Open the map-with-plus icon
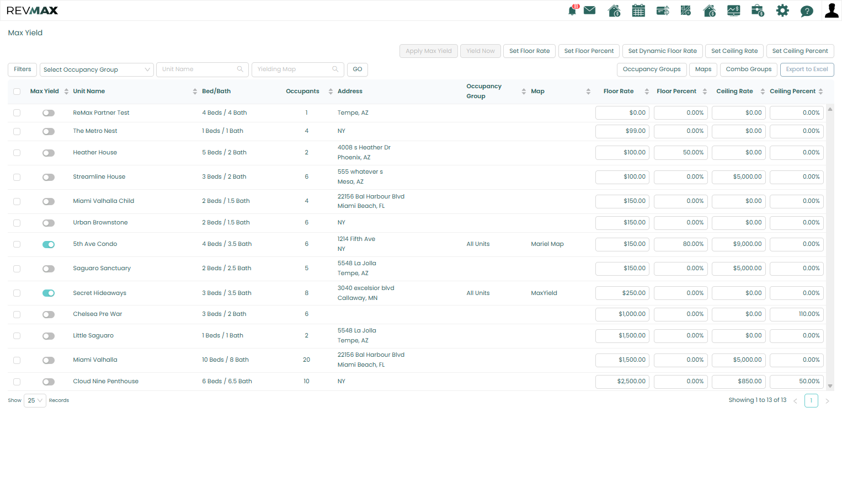Image resolution: width=842 pixels, height=504 pixels. point(686,10)
